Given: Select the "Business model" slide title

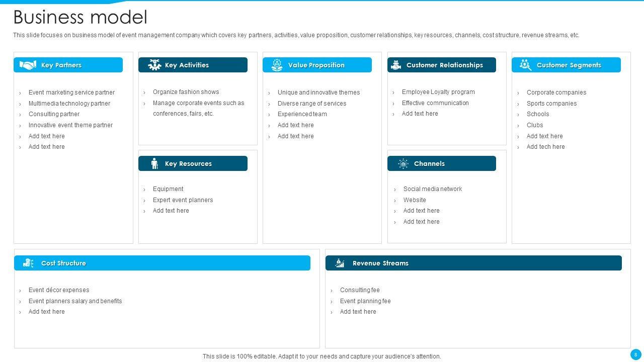Looking at the screenshot, I should pos(80,17).
